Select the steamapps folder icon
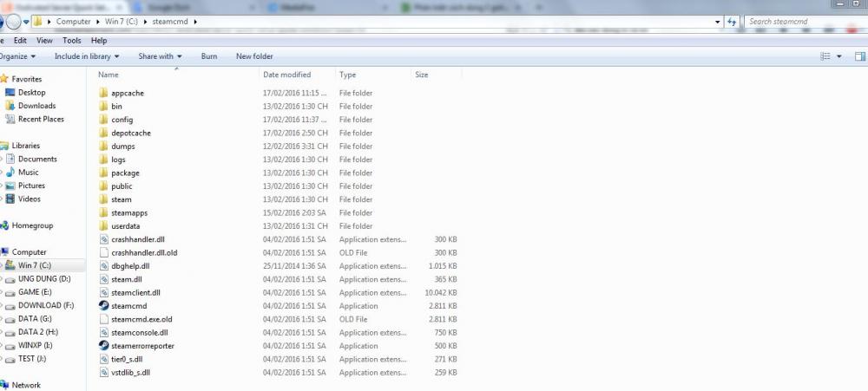The image size is (868, 391). 103,212
